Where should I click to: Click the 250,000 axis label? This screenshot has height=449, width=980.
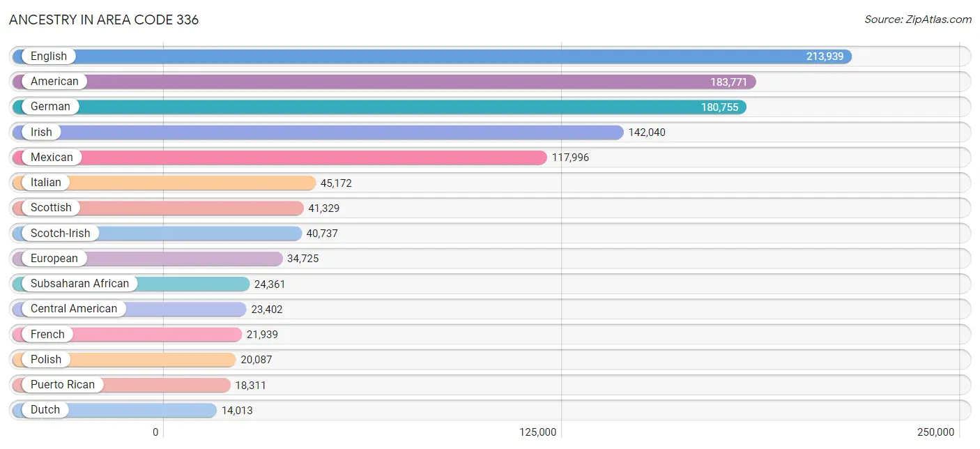point(936,432)
